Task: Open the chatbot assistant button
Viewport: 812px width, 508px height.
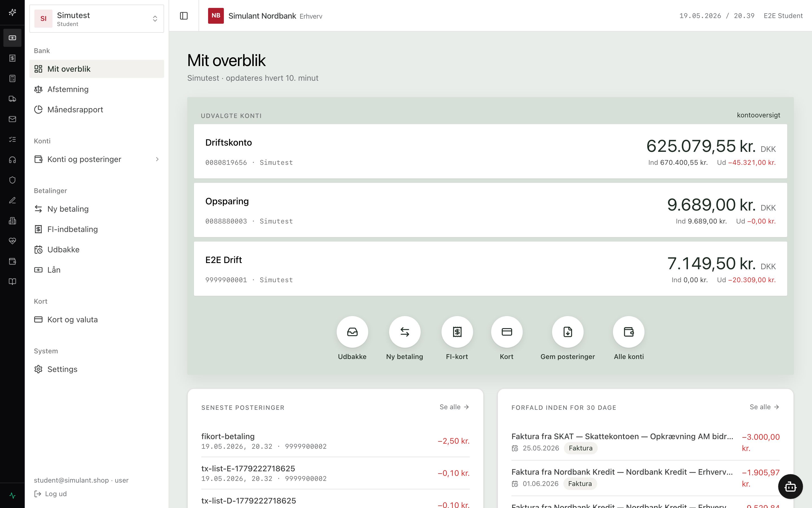Action: coord(790,486)
